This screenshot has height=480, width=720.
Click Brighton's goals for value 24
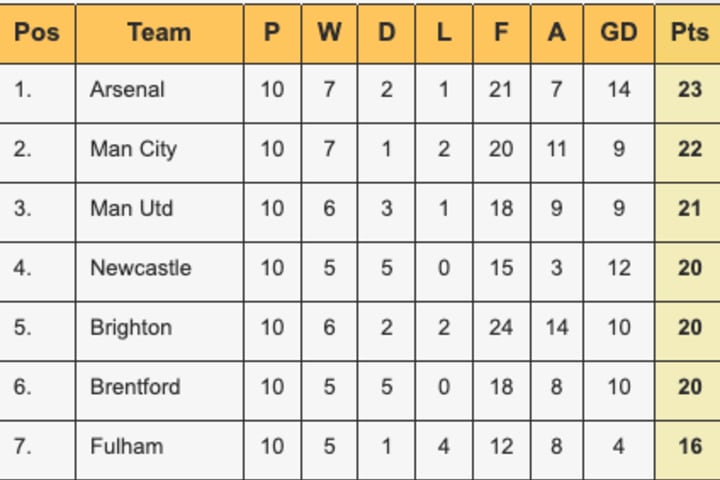(x=501, y=328)
